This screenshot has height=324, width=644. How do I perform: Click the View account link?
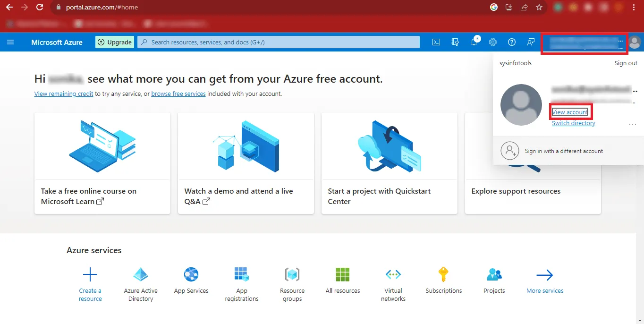click(x=570, y=112)
